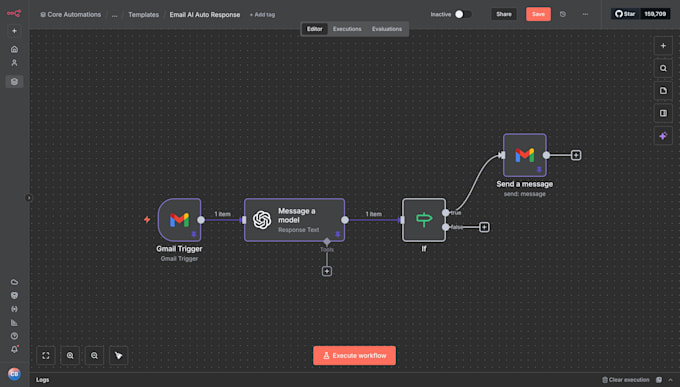Expand the left sidebar with arrow handle
Viewport: 680px width, 387px height.
pyautogui.click(x=29, y=198)
